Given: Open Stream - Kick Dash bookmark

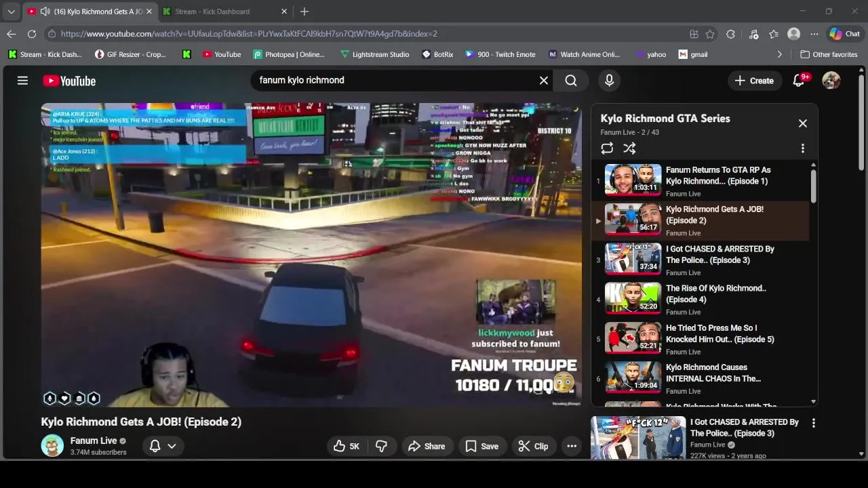Looking at the screenshot, I should [x=45, y=54].
